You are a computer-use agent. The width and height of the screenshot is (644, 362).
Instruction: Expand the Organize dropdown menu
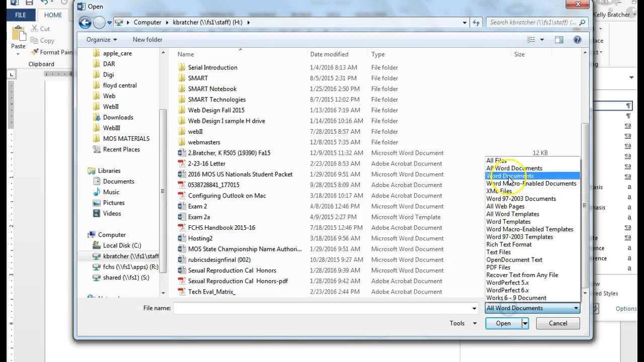click(x=101, y=40)
